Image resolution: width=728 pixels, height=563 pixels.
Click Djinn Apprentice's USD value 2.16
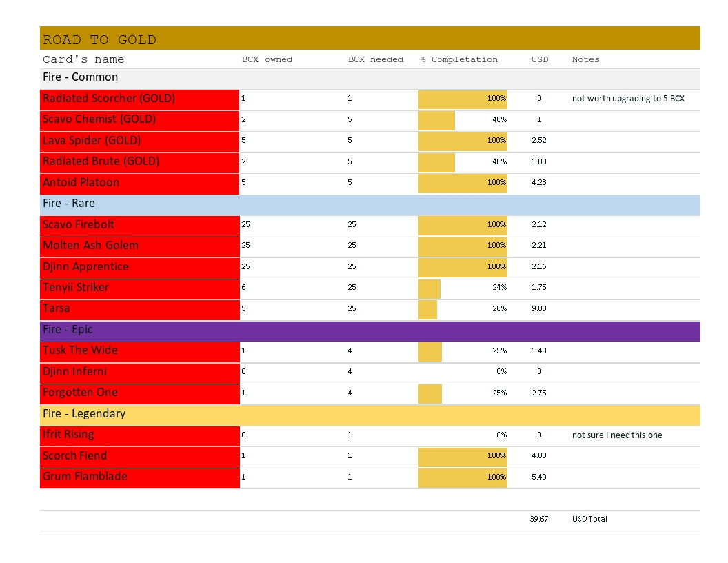pos(539,266)
